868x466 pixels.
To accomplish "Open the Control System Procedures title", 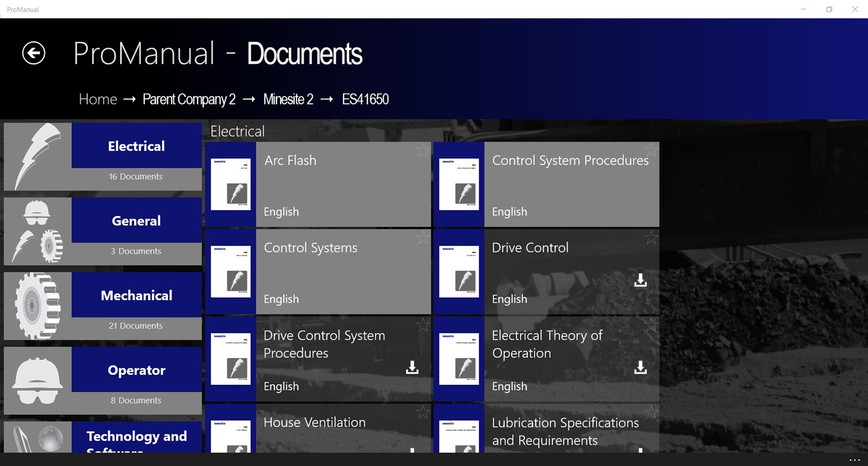I will [570, 160].
